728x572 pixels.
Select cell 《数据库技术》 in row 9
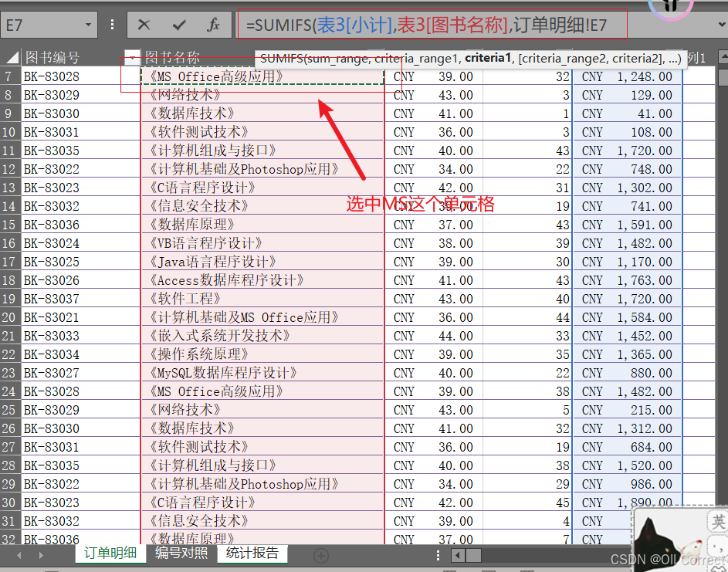click(x=262, y=113)
